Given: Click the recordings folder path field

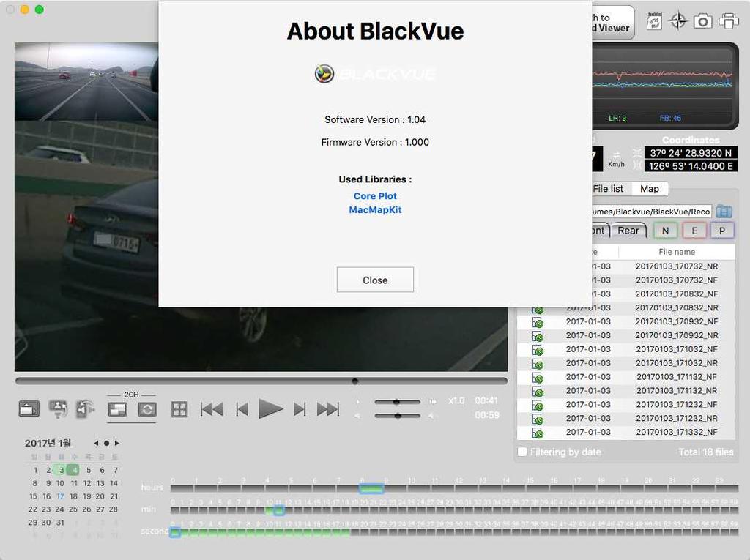Looking at the screenshot, I should point(651,212).
